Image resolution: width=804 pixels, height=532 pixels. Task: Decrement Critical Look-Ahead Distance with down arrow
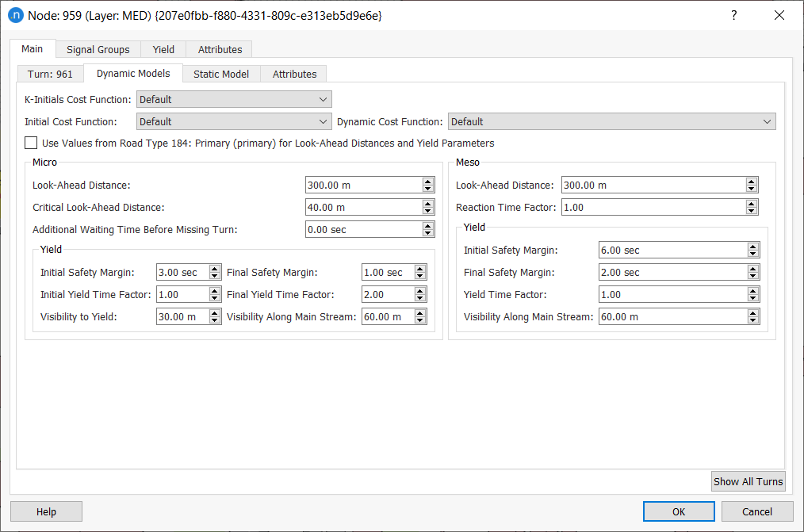tap(427, 210)
